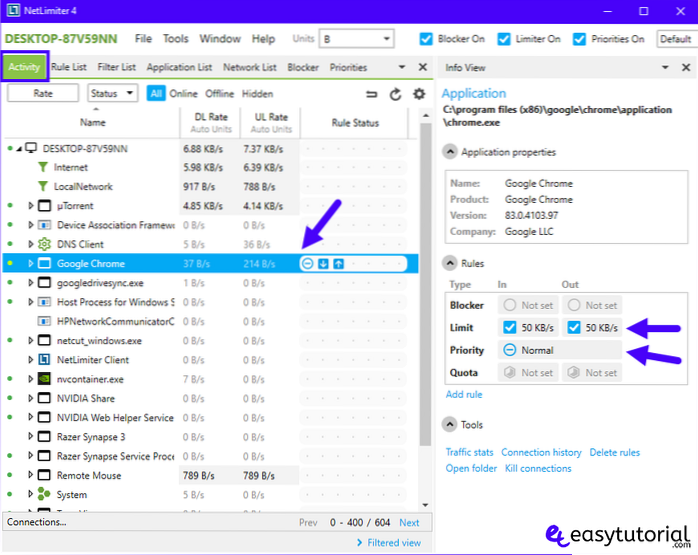Click the Add rule link
698x555 pixels.
pyautogui.click(x=464, y=394)
